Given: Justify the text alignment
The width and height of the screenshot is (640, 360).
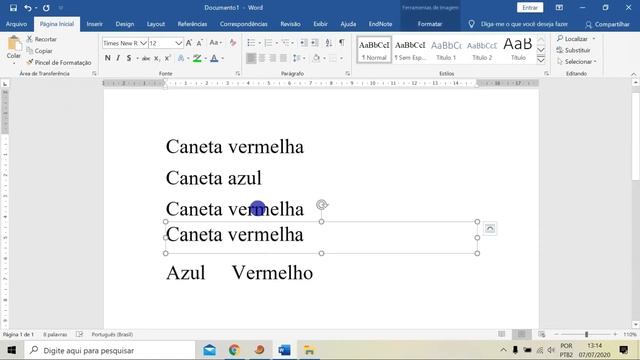Looking at the screenshot, I should [x=283, y=58].
